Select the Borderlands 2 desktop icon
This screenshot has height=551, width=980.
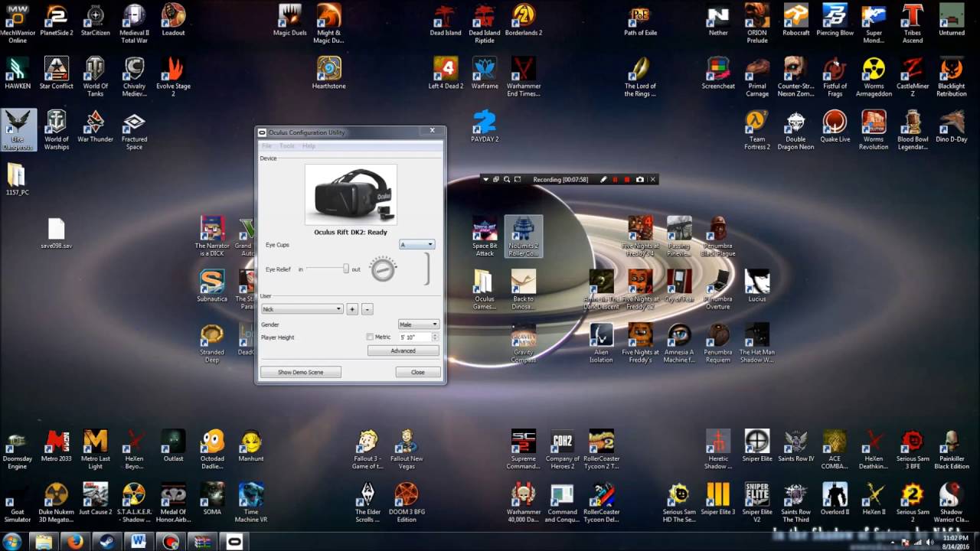tap(524, 20)
